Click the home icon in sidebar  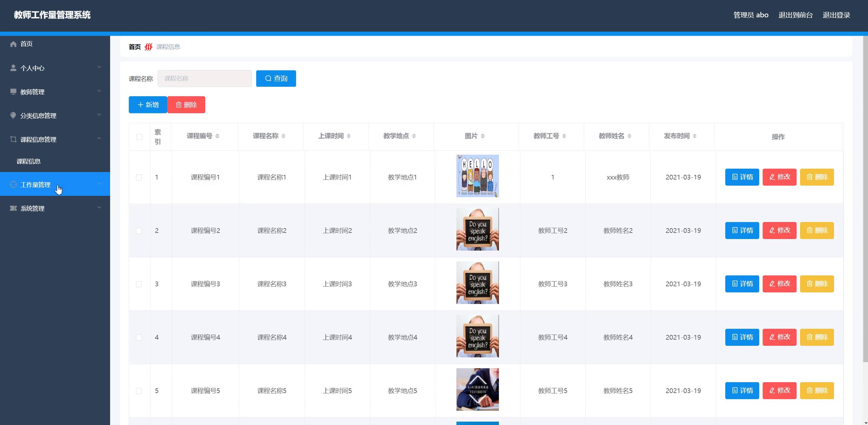(13, 44)
